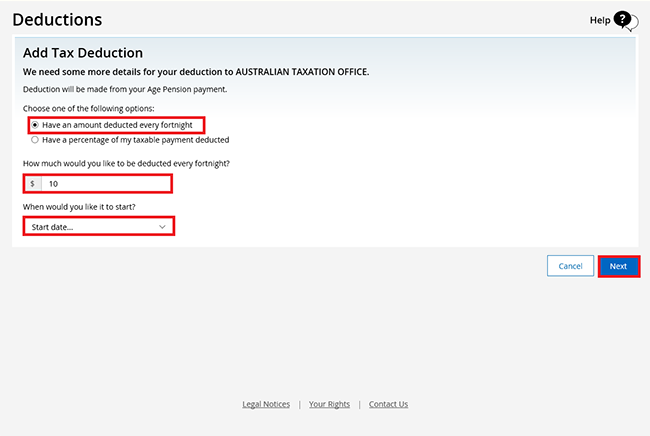This screenshot has width=650, height=436.
Task: Click the 'Deductions' page title
Action: 57,20
